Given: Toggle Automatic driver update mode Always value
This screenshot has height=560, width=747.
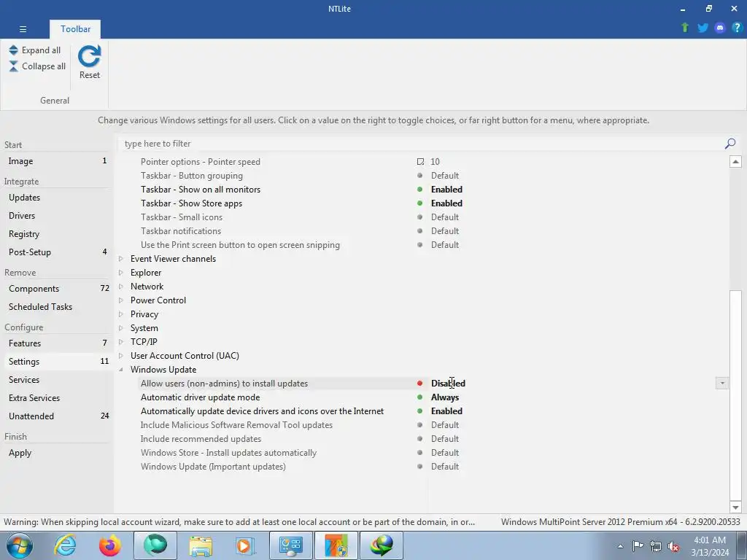Looking at the screenshot, I should pos(445,397).
